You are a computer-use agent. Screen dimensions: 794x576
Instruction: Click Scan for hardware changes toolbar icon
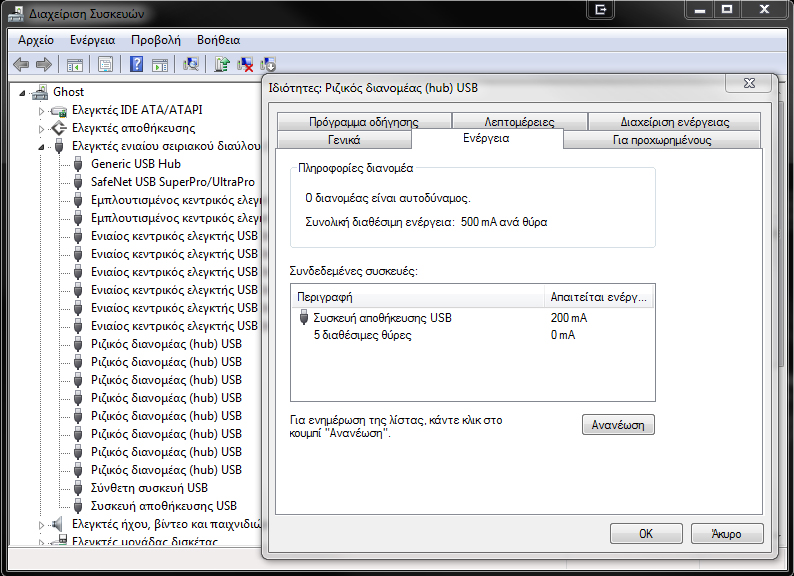[x=192, y=65]
